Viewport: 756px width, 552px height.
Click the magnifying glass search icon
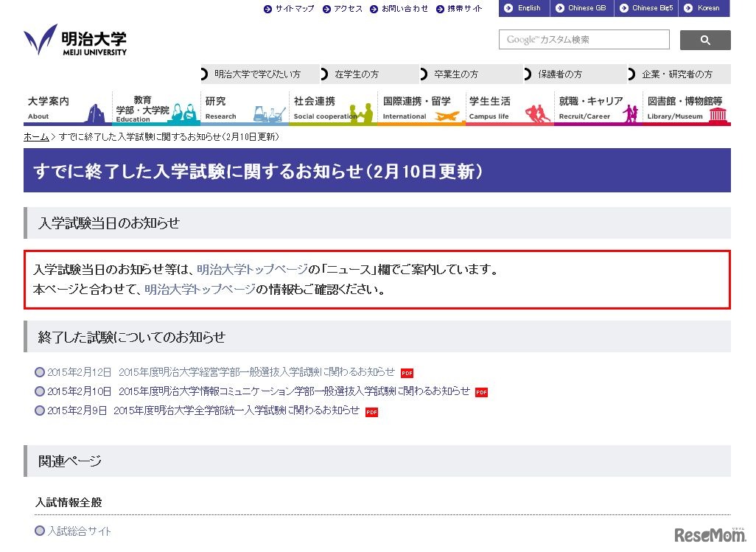pyautogui.click(x=704, y=40)
